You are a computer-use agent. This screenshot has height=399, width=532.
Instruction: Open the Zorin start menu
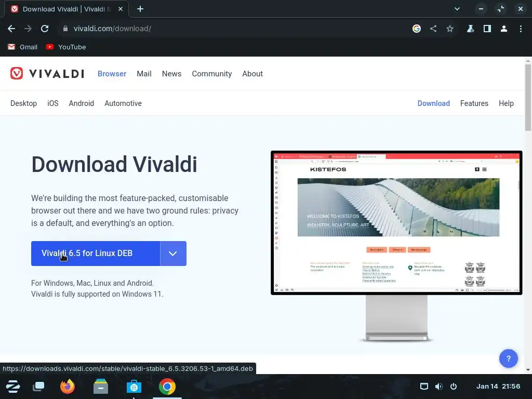[x=13, y=387]
